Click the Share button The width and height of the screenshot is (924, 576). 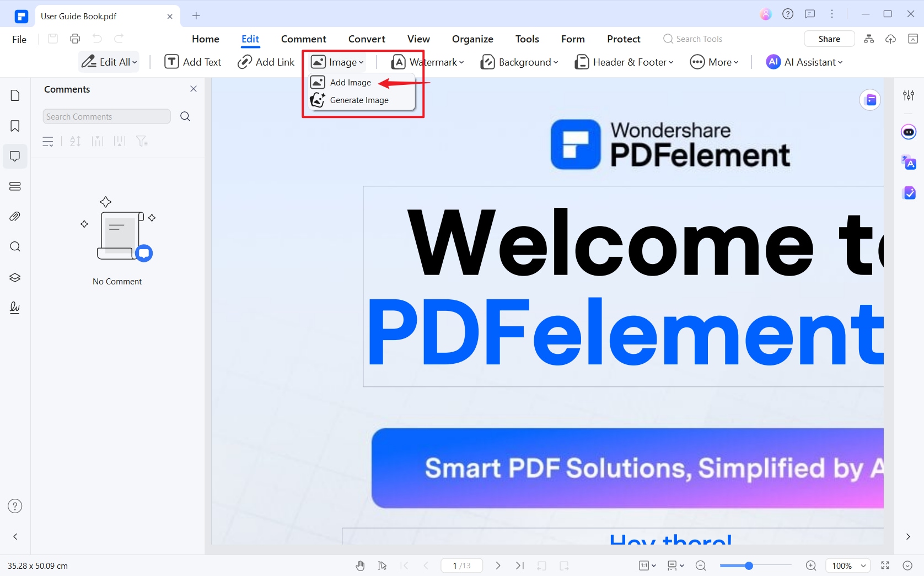pos(829,39)
